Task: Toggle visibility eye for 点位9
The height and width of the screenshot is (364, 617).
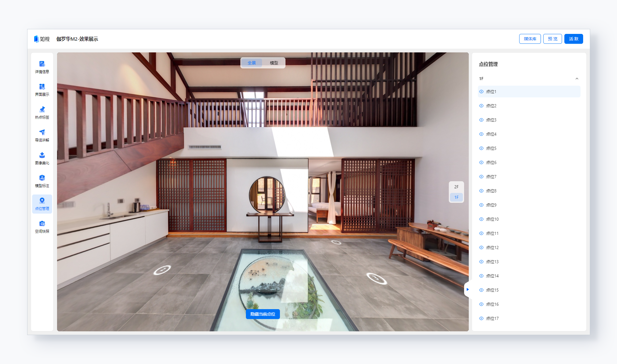Action: click(x=481, y=205)
